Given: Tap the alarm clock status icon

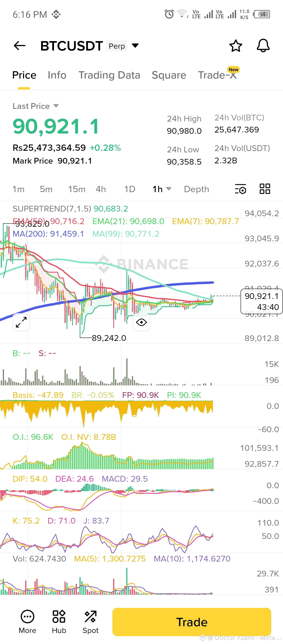Looking at the screenshot, I should 169,14.
